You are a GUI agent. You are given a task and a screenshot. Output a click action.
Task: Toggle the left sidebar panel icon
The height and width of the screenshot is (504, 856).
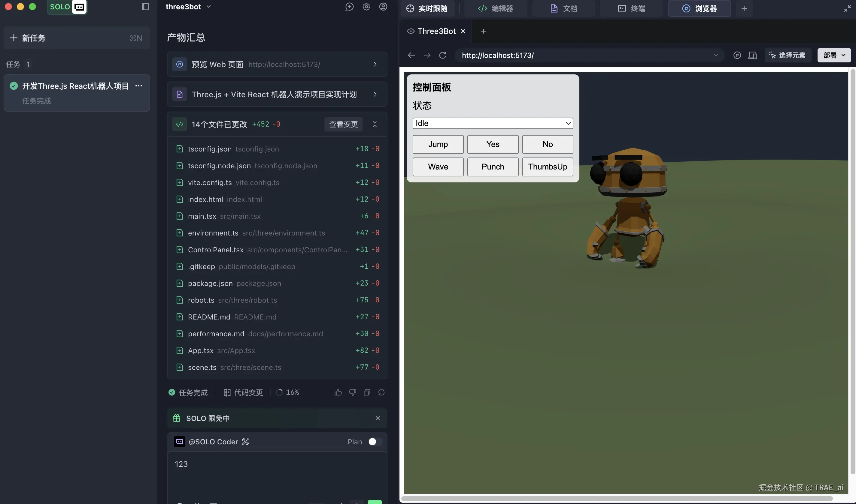(145, 7)
